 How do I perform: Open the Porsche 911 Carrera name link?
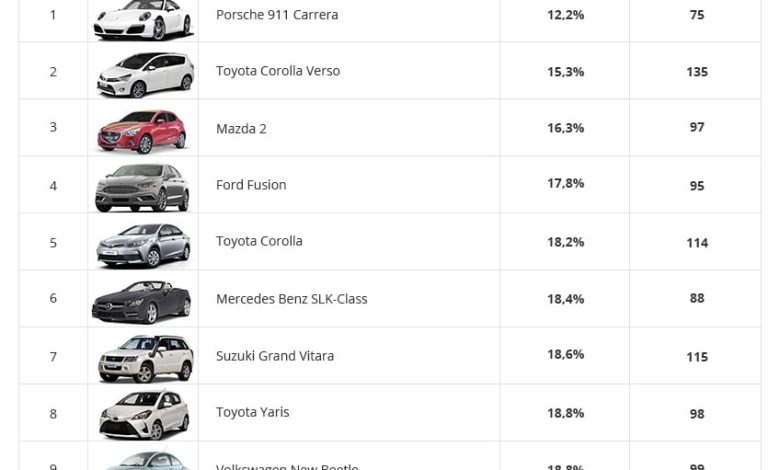coord(277,15)
